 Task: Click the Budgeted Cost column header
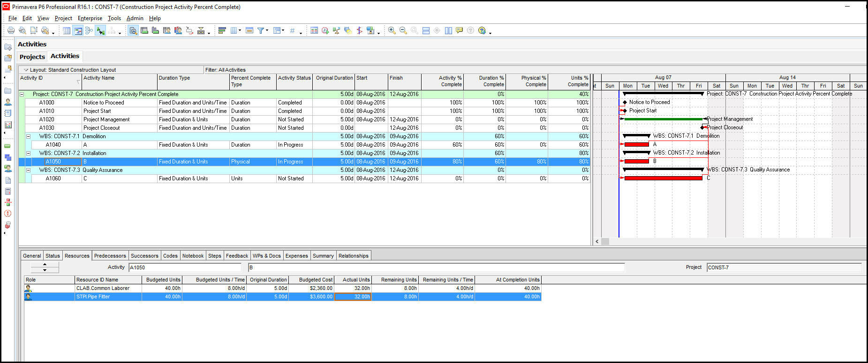311,280
